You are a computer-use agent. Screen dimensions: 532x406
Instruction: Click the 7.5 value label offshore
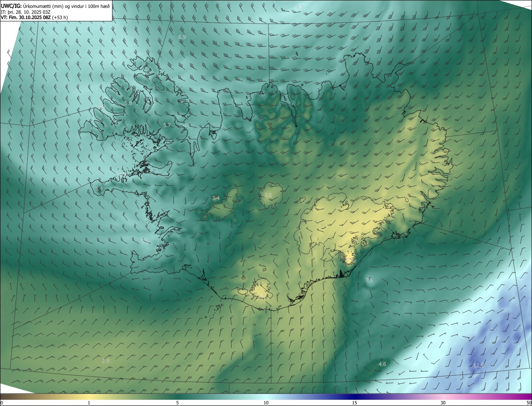pyautogui.click(x=369, y=281)
